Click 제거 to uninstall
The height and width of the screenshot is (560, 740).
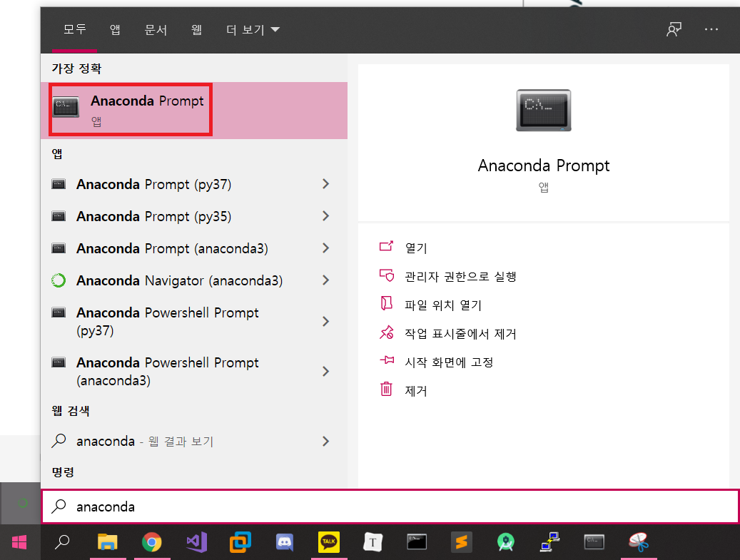(416, 391)
